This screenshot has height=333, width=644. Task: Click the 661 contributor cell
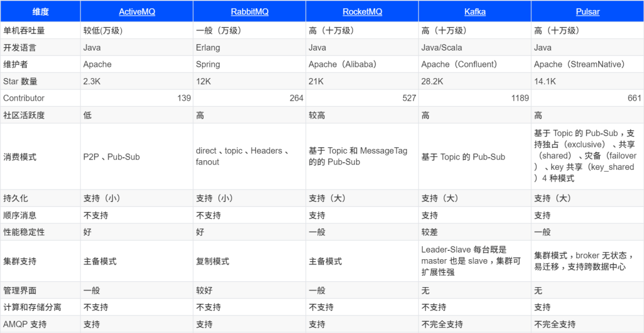pyautogui.click(x=588, y=98)
